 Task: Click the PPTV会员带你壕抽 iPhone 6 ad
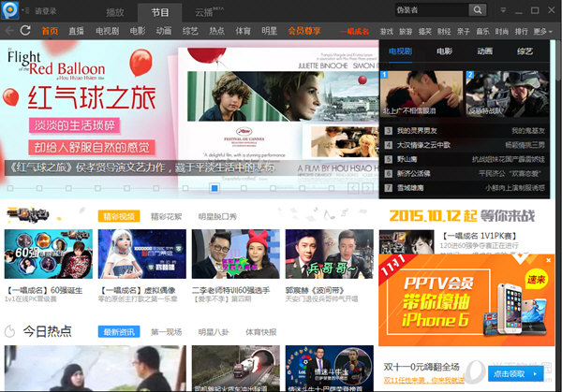[466, 300]
